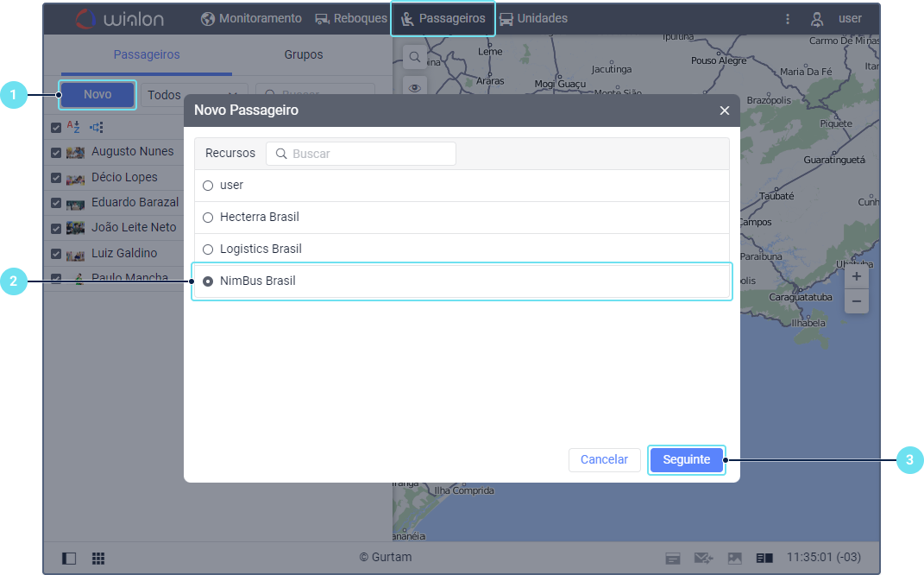Select João Leite Neto in passenger list
The image size is (924, 575).
(134, 227)
